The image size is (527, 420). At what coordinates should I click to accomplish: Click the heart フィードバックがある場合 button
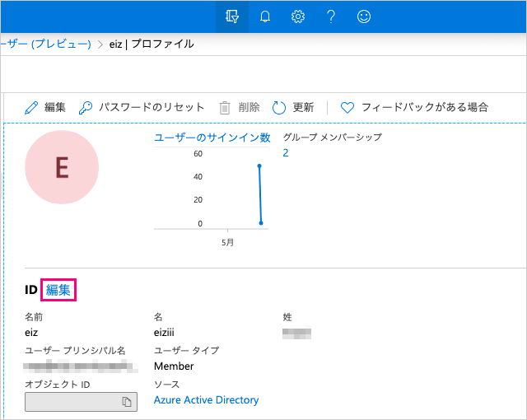[414, 107]
